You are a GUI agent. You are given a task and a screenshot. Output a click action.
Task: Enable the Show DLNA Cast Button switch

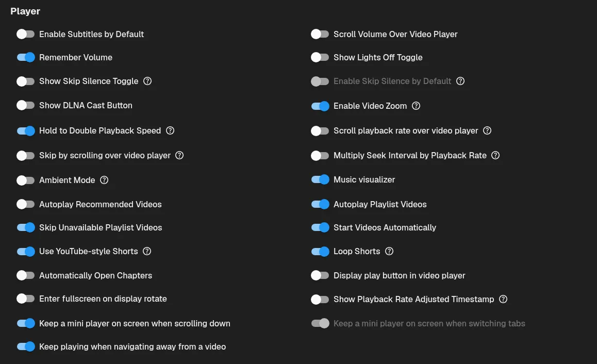tap(25, 106)
